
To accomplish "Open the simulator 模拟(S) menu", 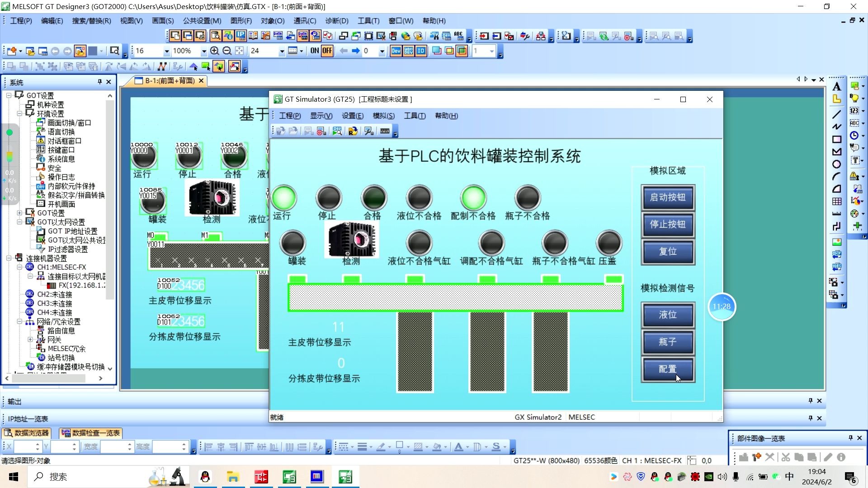I will coord(383,116).
